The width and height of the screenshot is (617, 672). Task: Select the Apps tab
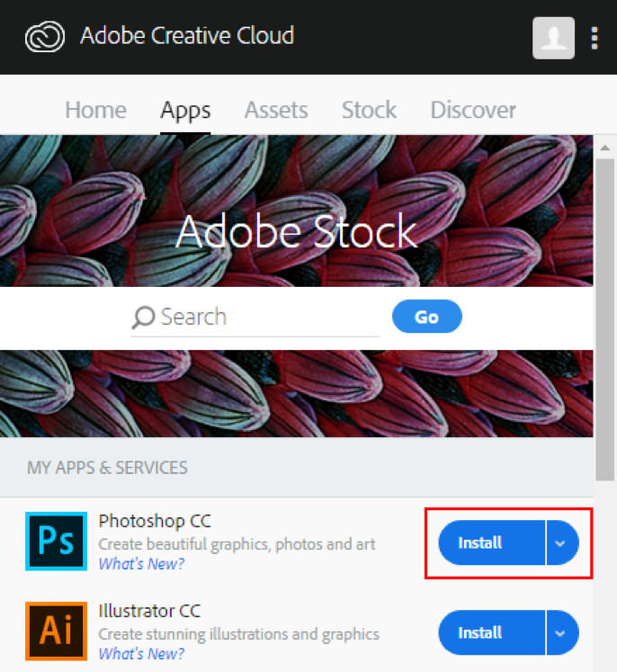(185, 111)
